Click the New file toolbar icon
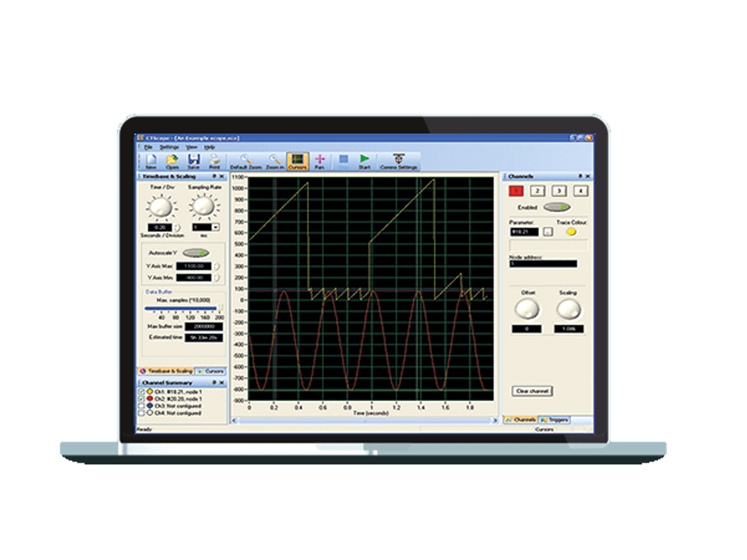Image resolution: width=747 pixels, height=560 pixels. (151, 160)
